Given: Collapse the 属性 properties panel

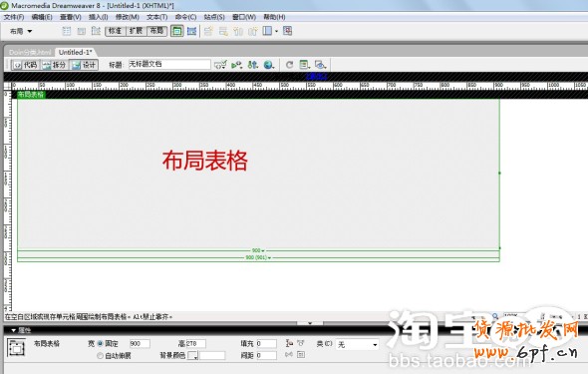Looking at the screenshot, I should (14, 330).
